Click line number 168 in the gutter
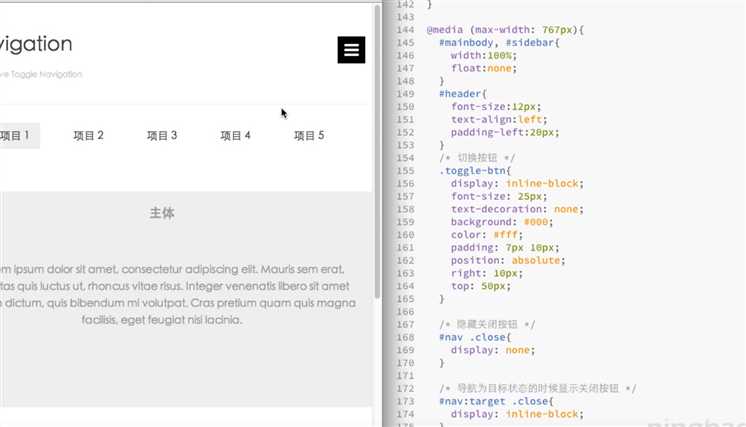 (x=405, y=338)
